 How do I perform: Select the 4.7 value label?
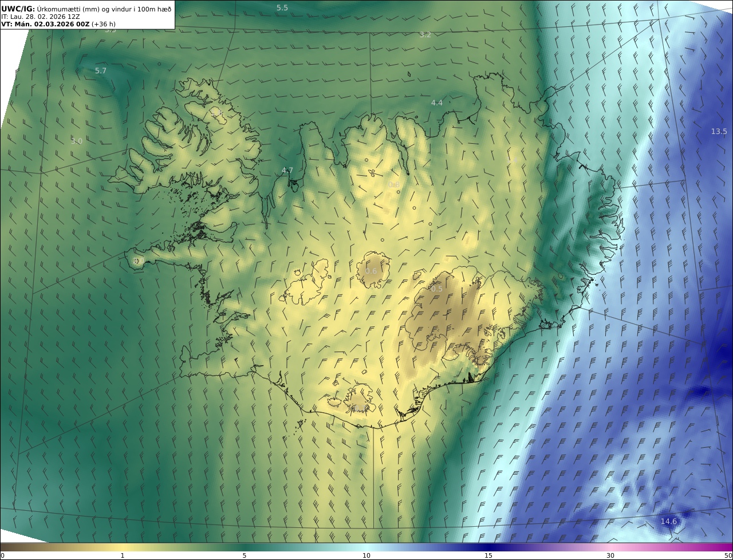(287, 171)
